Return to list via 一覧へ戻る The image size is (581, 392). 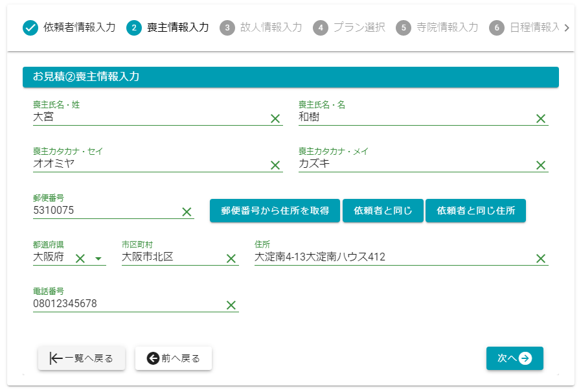pyautogui.click(x=82, y=358)
